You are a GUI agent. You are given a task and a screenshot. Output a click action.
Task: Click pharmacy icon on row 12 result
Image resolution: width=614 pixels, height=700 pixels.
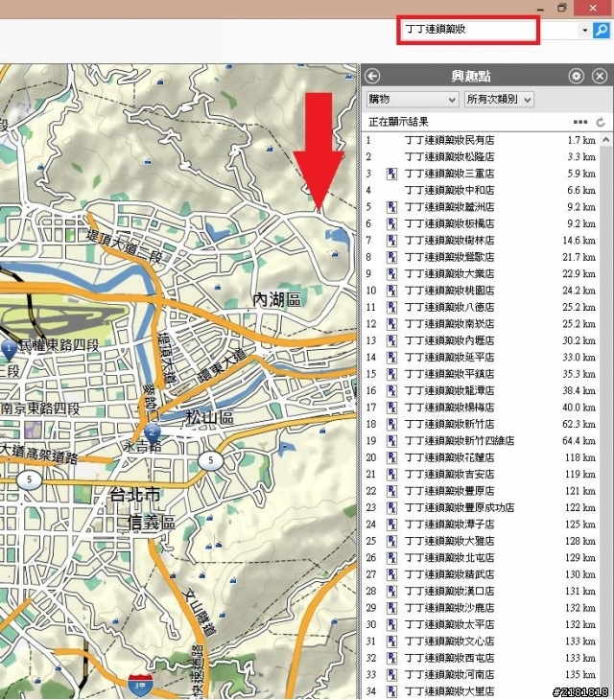[x=391, y=324]
